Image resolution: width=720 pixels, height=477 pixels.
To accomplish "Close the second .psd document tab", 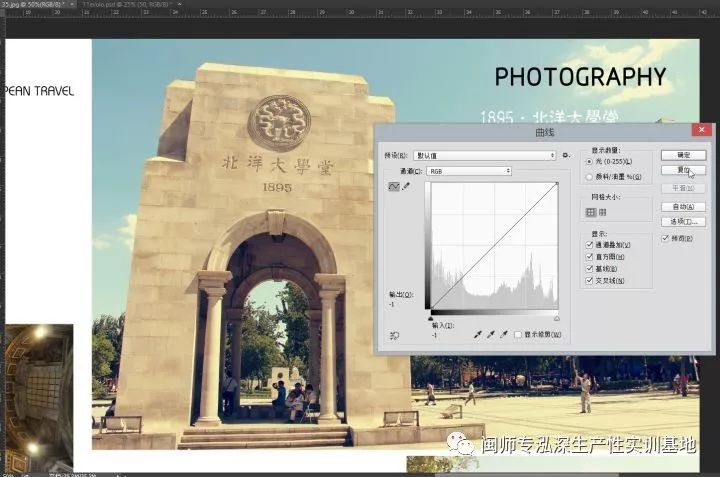I will click(x=180, y=4).
